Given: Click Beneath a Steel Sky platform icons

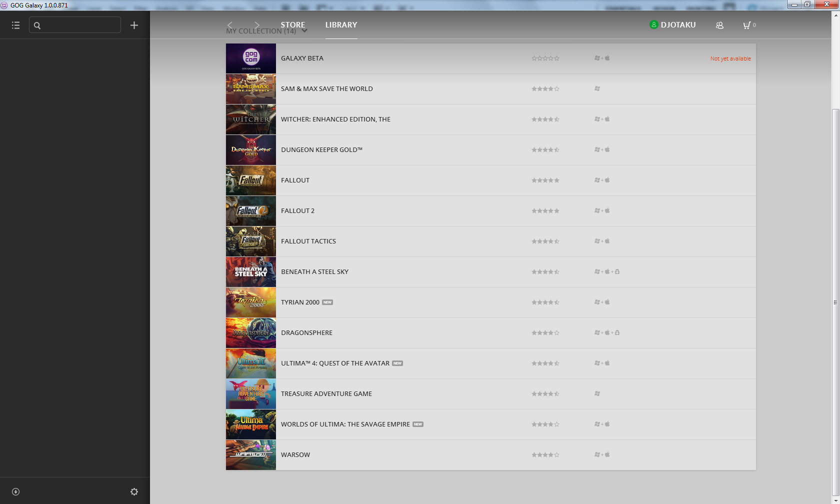Looking at the screenshot, I should (x=607, y=272).
